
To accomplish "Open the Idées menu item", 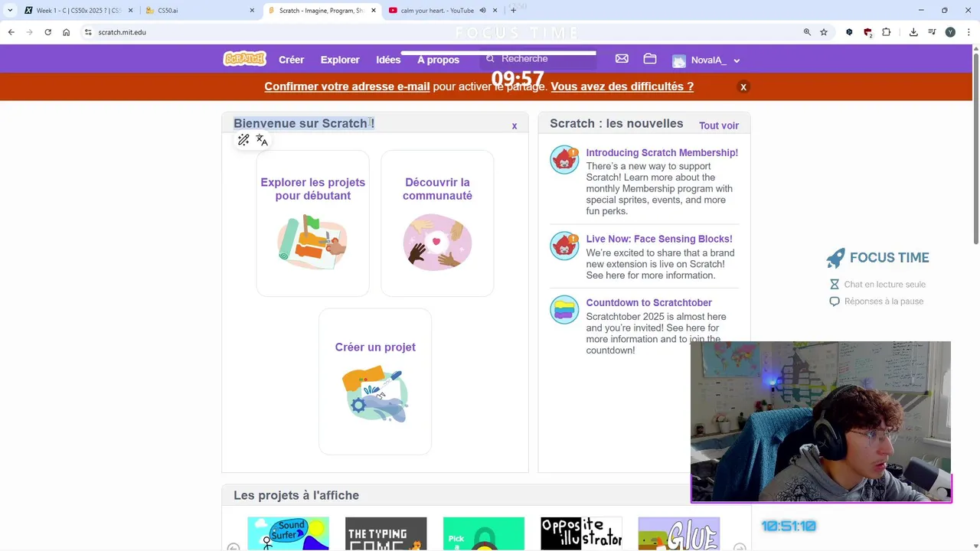I will (x=388, y=60).
